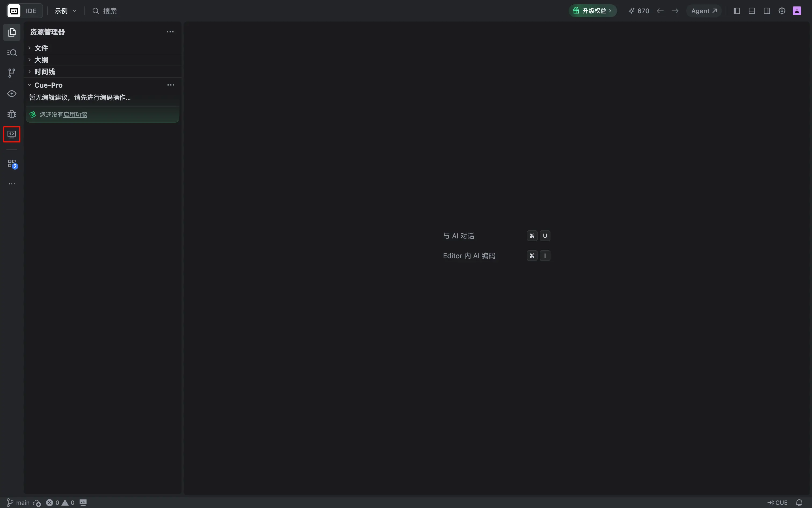Open the 示例 project dropdown
Screen dimensions: 812x508
click(66, 11)
